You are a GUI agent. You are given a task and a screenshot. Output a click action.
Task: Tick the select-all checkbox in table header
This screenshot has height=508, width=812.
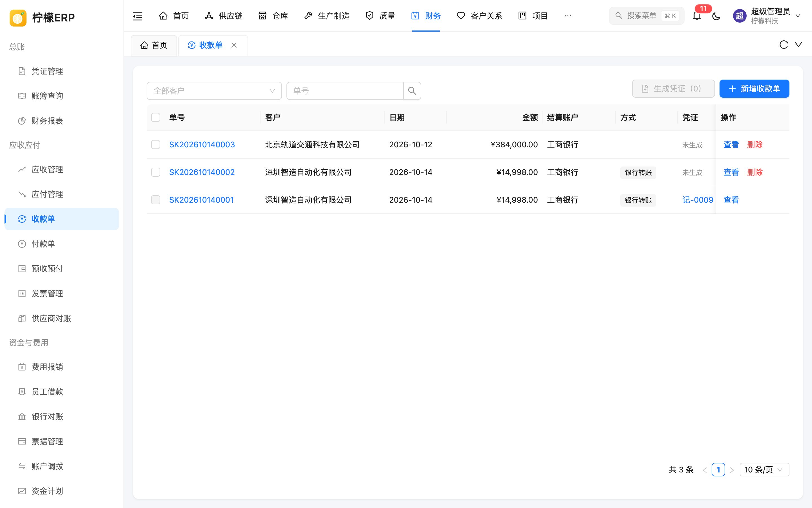tap(156, 118)
